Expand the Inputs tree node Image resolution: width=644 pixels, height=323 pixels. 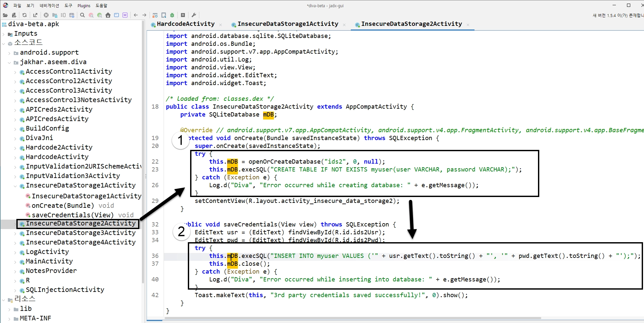click(4, 34)
